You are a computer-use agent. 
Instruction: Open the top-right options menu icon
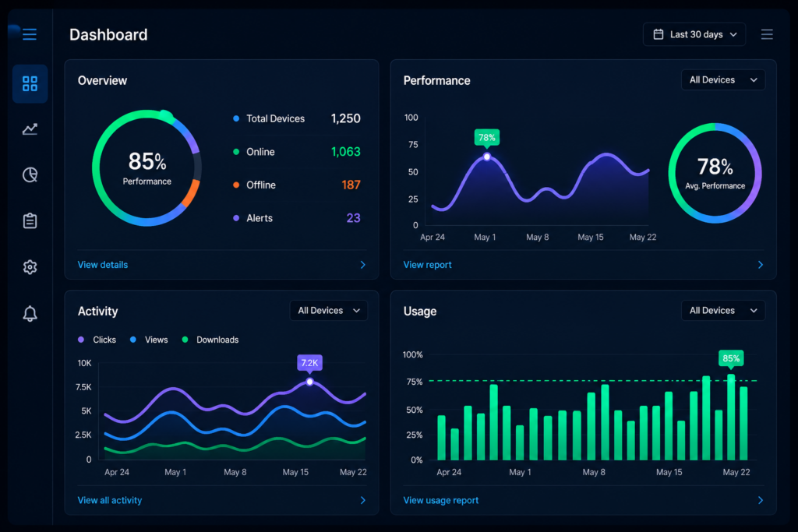point(767,34)
